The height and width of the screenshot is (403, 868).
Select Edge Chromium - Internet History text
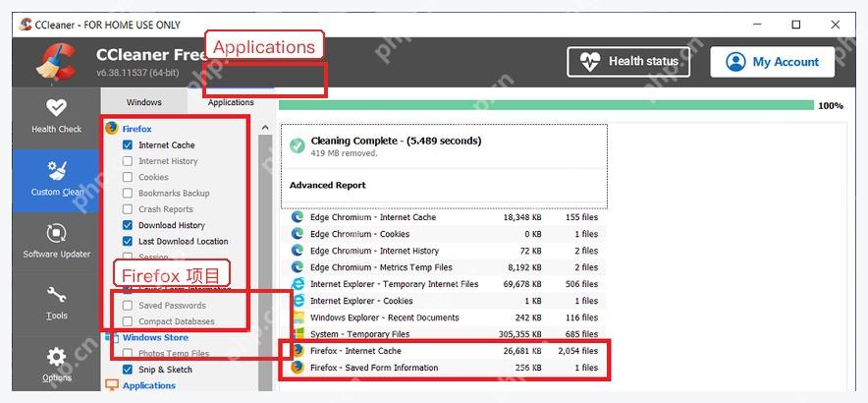[x=374, y=251]
